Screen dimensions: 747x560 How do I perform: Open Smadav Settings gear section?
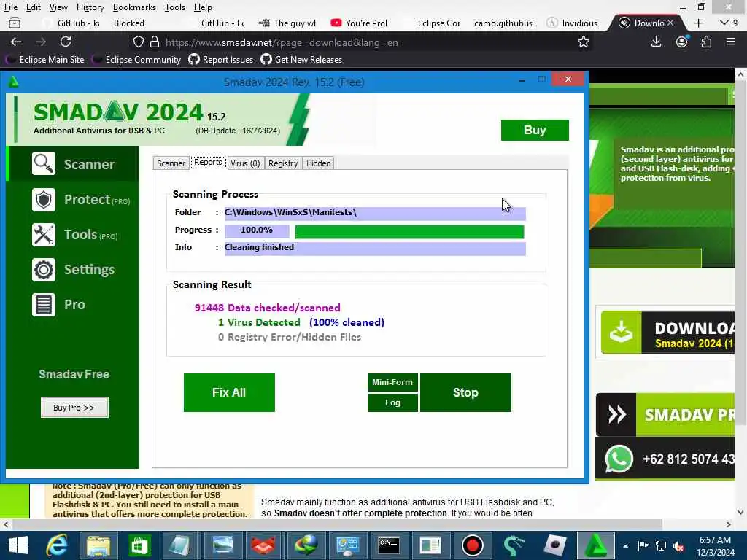pos(74,270)
